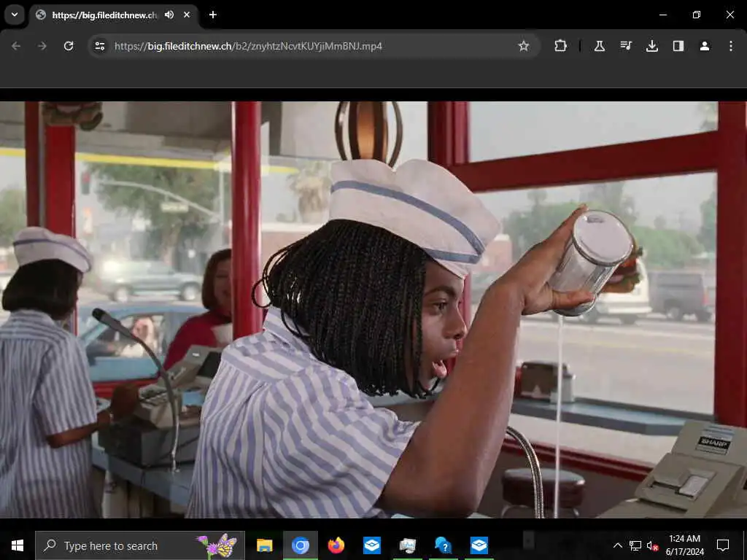
Task: Go back to the previous page
Action: tap(16, 46)
